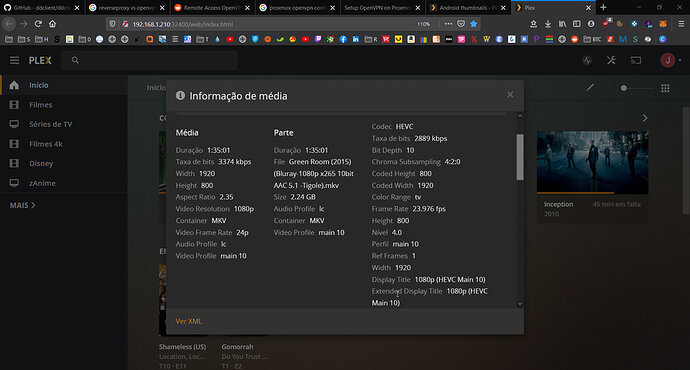The width and height of the screenshot is (690, 370).
Task: Click the Plex cast to player icon
Action: point(636,60)
